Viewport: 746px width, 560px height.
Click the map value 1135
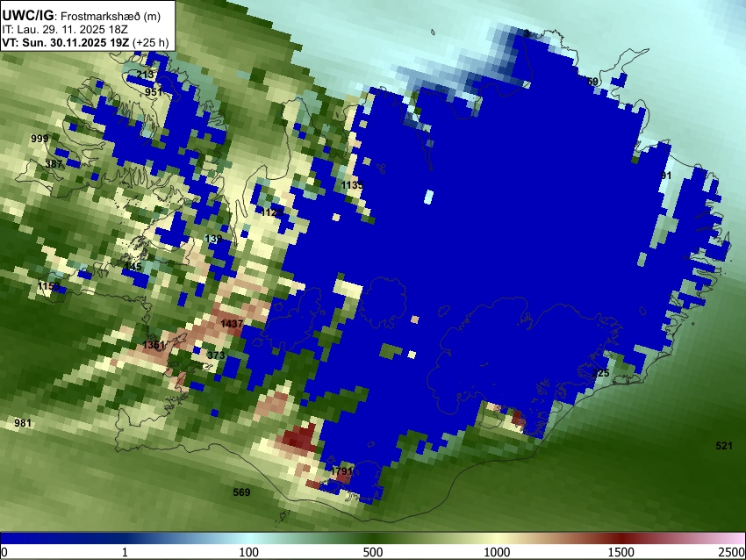(353, 184)
